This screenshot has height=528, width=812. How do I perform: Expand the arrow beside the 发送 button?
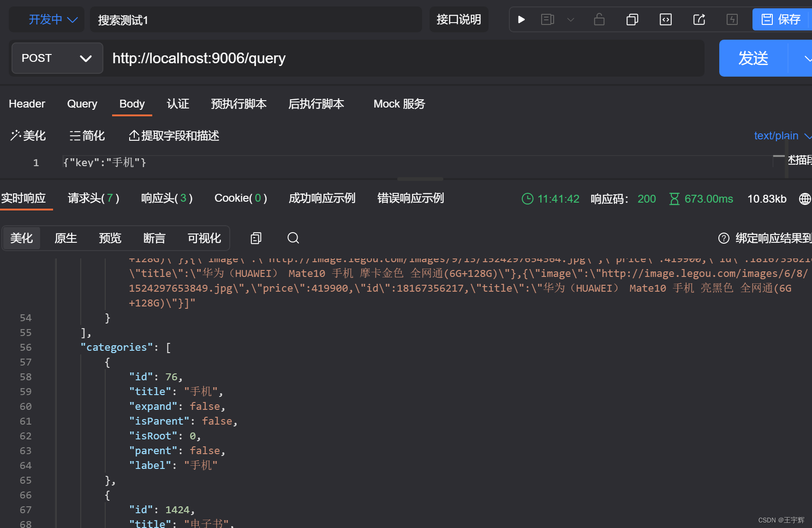806,58
